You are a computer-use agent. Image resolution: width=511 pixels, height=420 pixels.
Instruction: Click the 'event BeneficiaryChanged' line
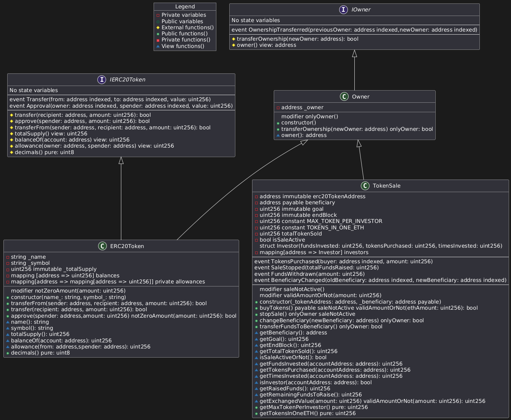(x=380, y=280)
